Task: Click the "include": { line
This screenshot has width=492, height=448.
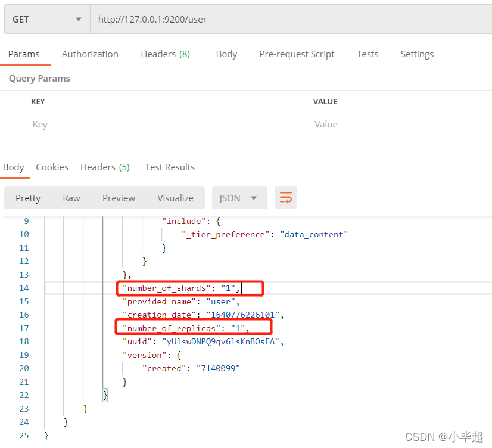Action: pos(191,221)
